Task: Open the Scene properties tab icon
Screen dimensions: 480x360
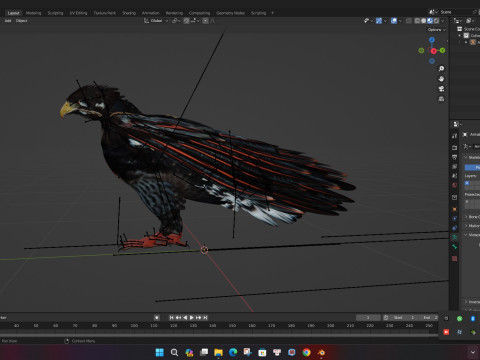Action: pyautogui.click(x=455, y=176)
